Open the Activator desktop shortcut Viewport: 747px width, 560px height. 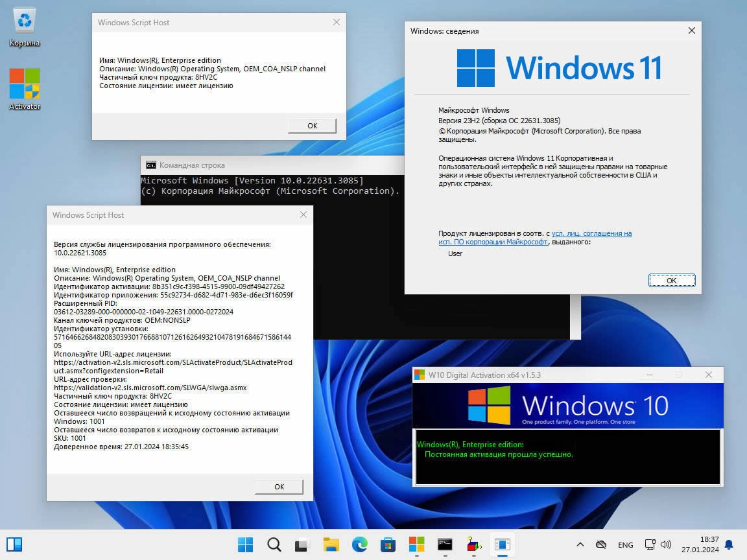tap(24, 89)
